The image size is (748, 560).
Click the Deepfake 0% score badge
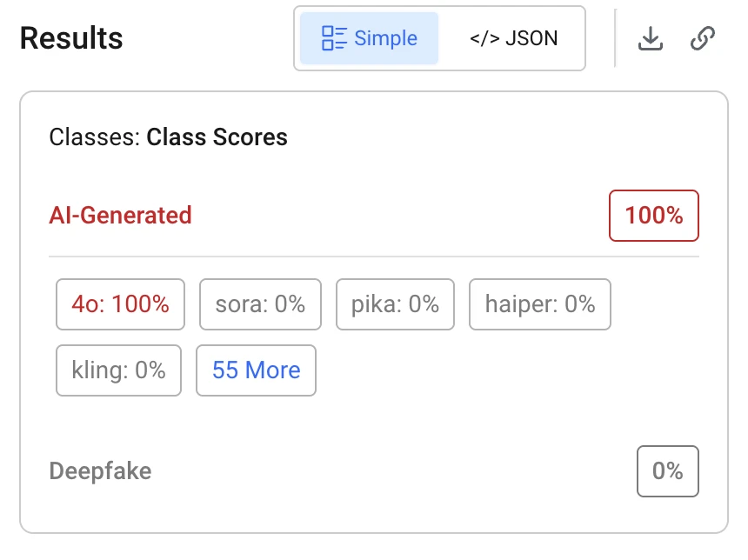point(667,471)
